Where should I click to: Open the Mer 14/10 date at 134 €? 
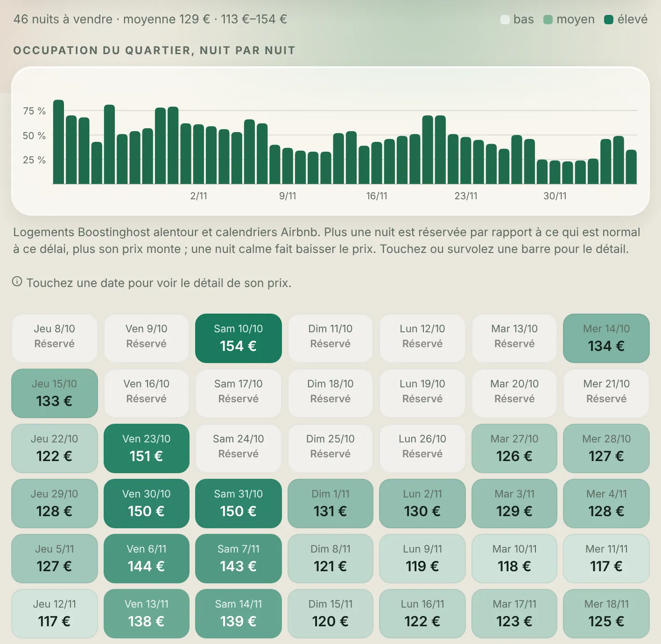(x=606, y=338)
